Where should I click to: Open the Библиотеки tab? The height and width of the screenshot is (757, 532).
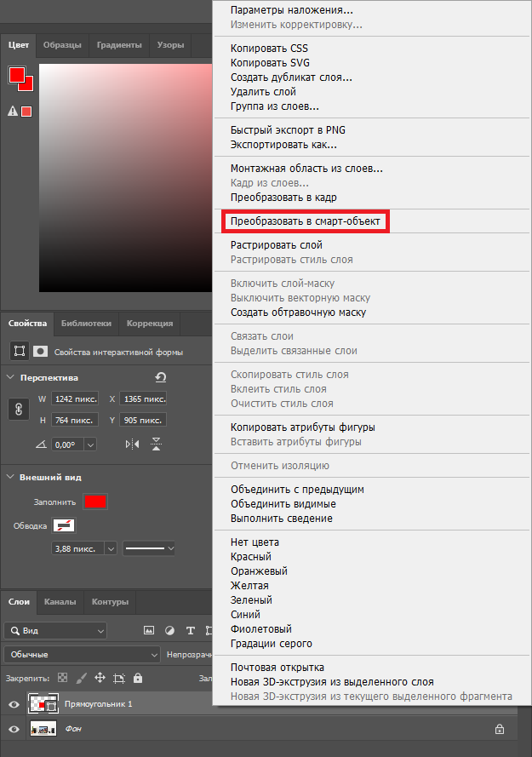tap(87, 324)
